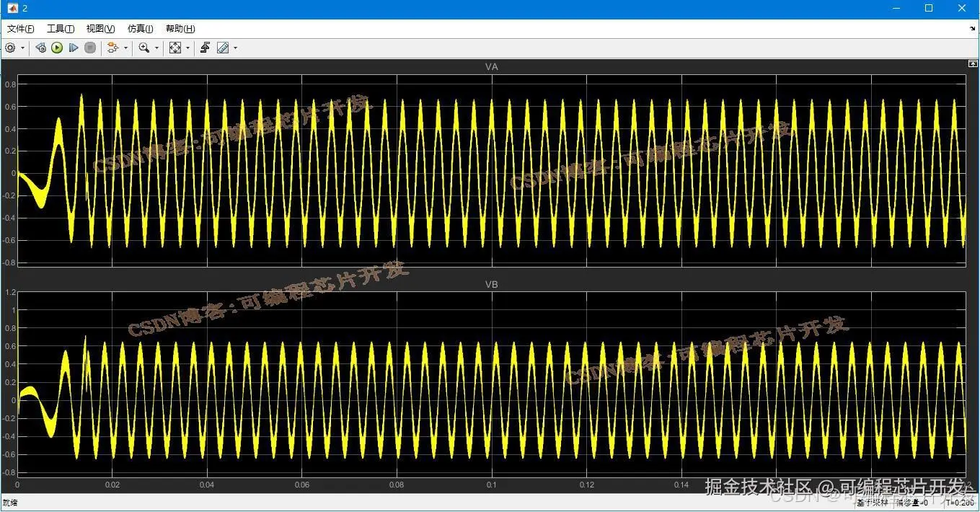Image resolution: width=980 pixels, height=512 pixels.
Task: Expand the zoom tool dropdown arrow
Action: click(x=156, y=48)
